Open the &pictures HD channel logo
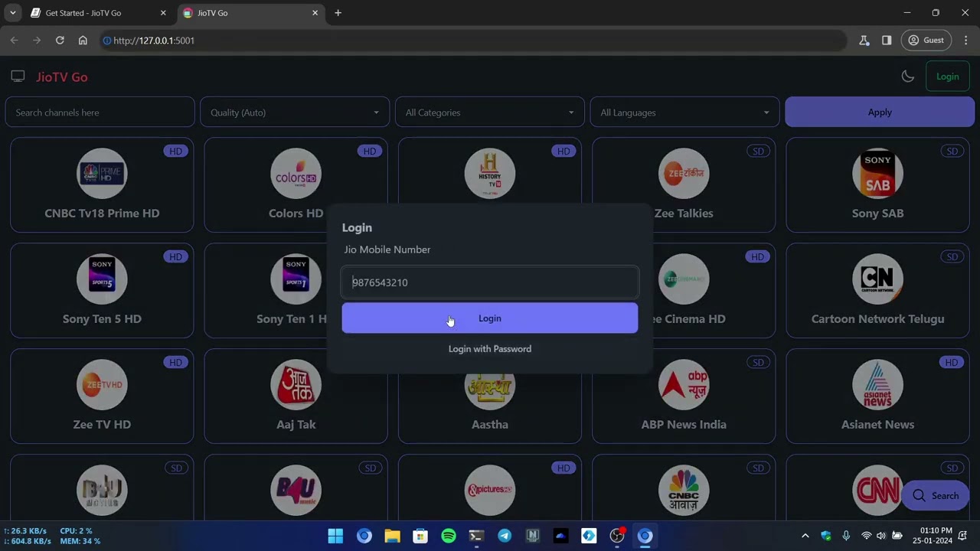This screenshot has height=551, width=980. pos(490,490)
